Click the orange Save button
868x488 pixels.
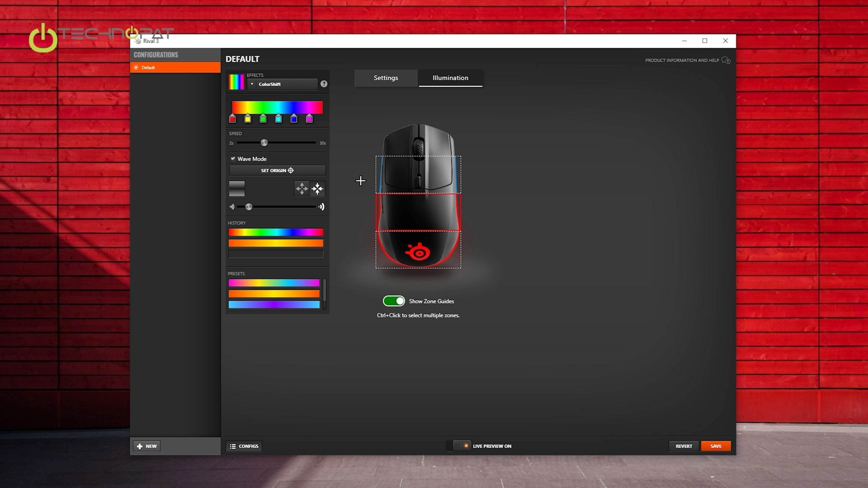(716, 446)
